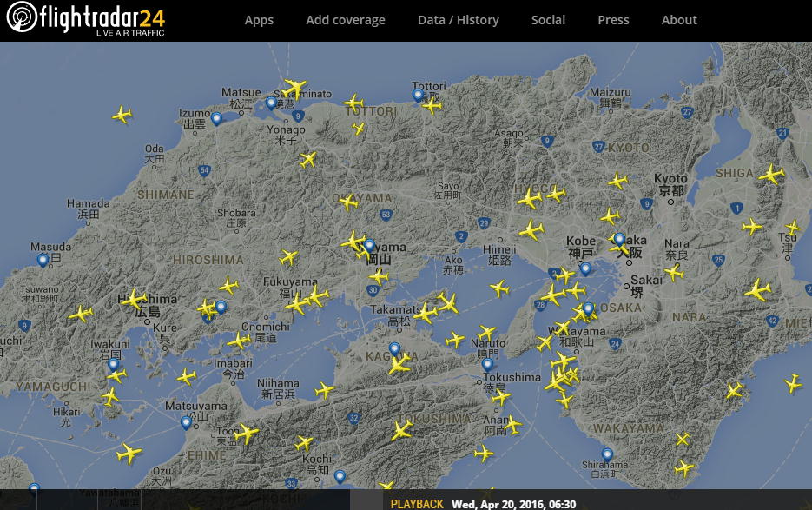Visit the About page link
This screenshot has height=510, width=812.
[678, 20]
